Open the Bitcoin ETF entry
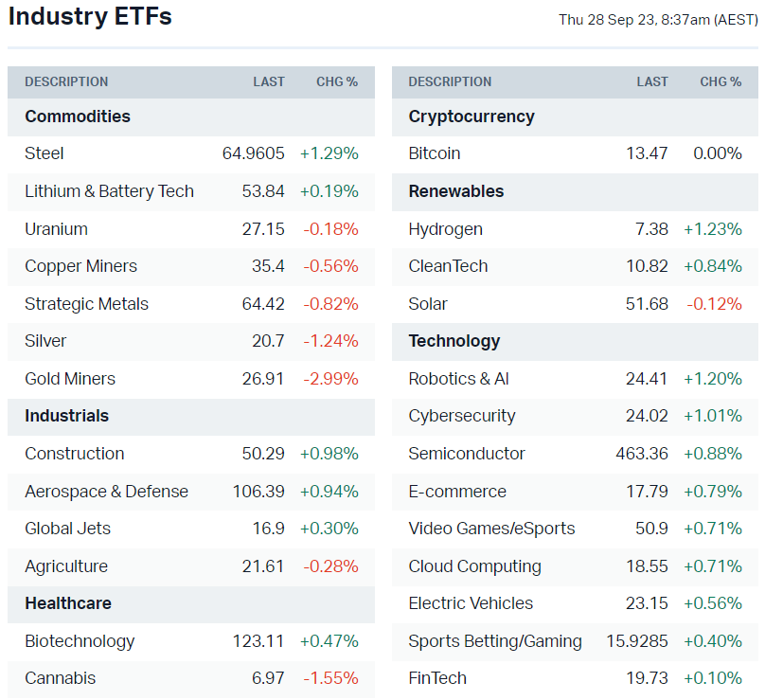 point(435,153)
